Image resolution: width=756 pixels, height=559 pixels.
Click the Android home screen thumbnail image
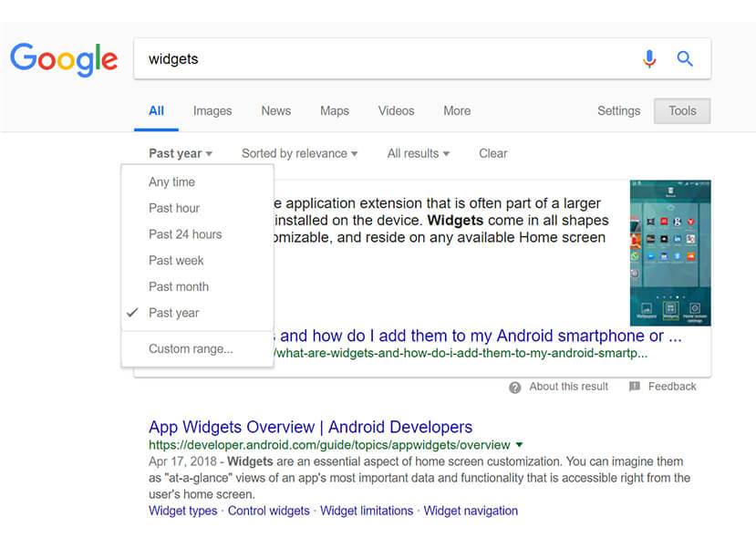click(x=672, y=253)
